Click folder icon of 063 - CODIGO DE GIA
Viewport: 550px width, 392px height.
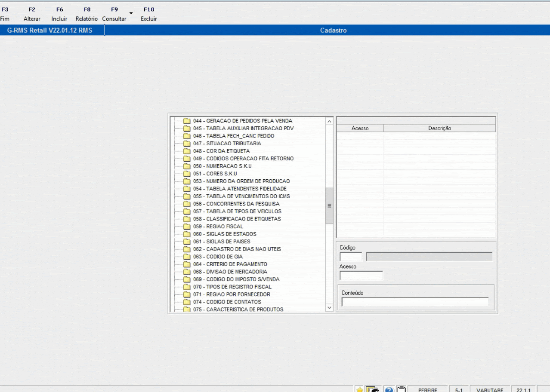pos(187,257)
